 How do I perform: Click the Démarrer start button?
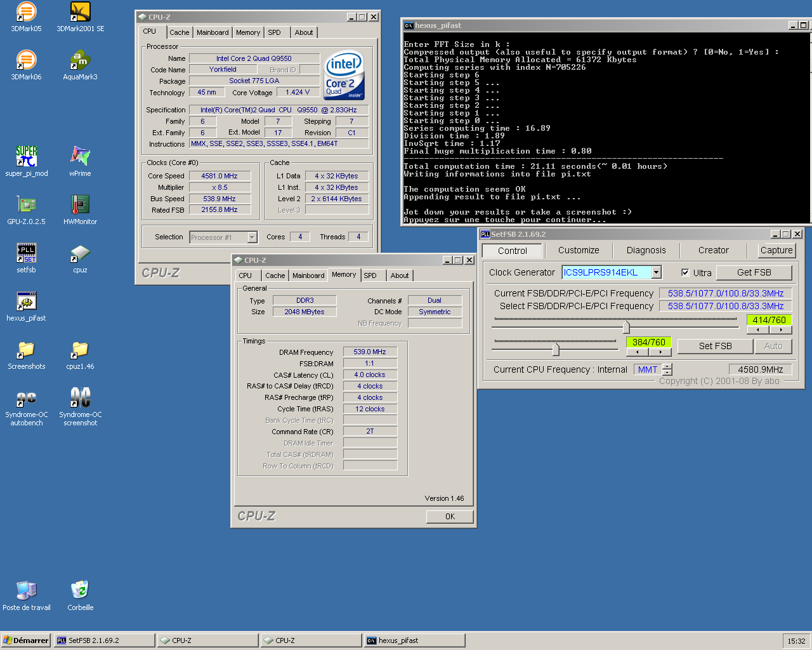[25, 640]
